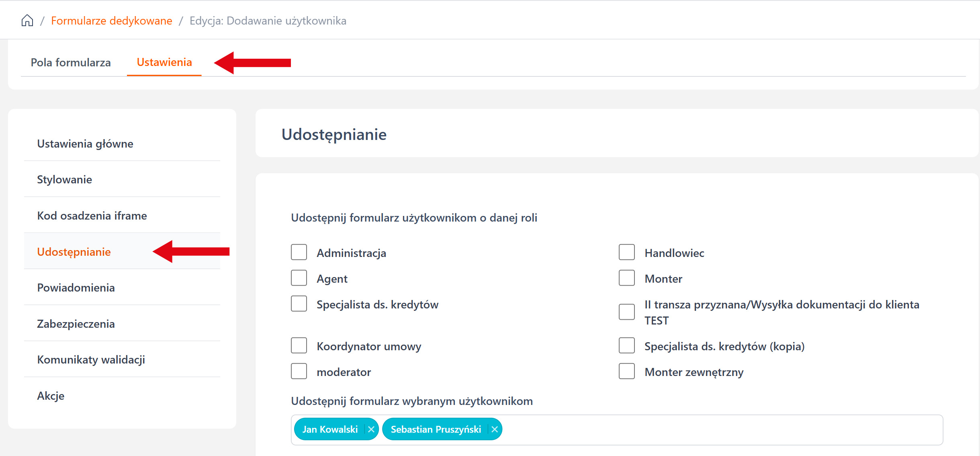Remove Sebastian Pruszyński tag with X
The width and height of the screenshot is (980, 456).
pos(495,429)
